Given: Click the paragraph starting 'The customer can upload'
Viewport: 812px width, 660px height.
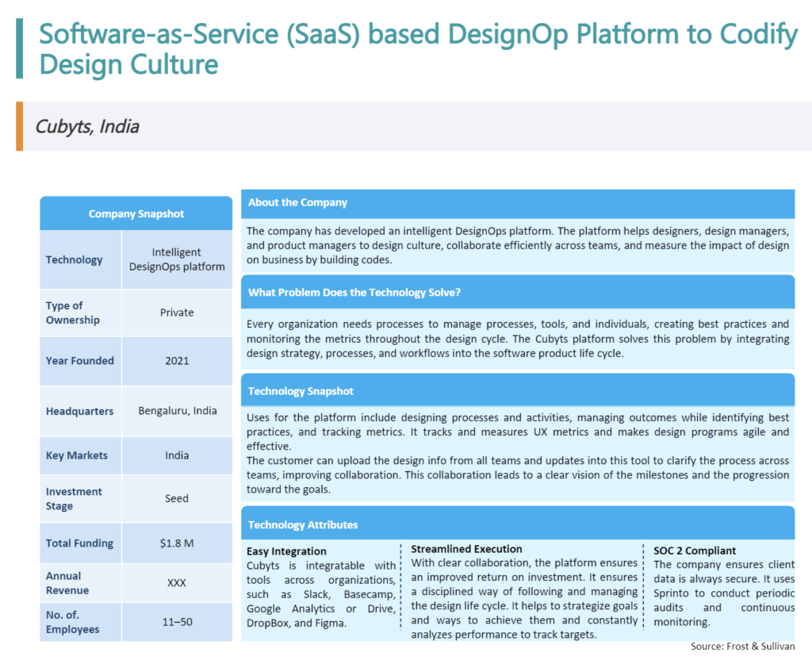Looking at the screenshot, I should click(x=518, y=474).
